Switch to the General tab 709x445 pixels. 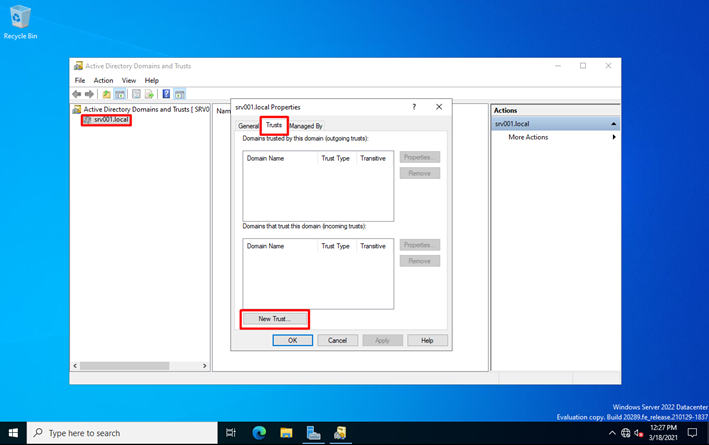249,126
